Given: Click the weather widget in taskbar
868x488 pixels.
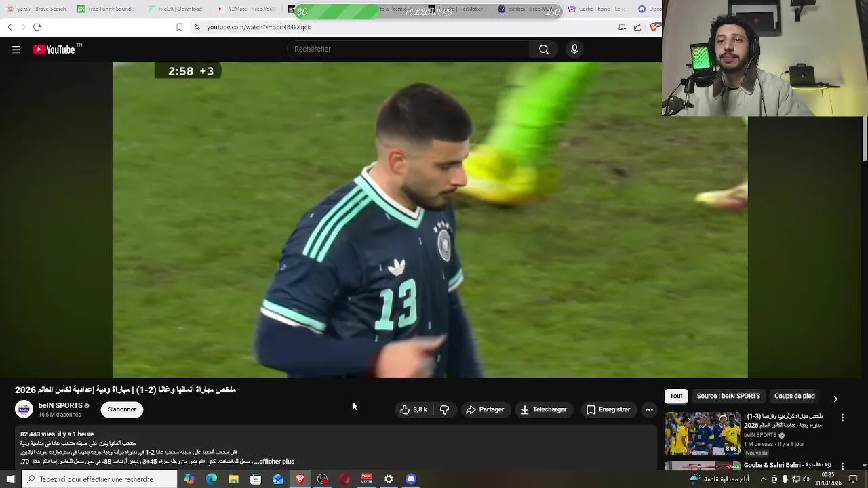Looking at the screenshot, I should click(719, 479).
